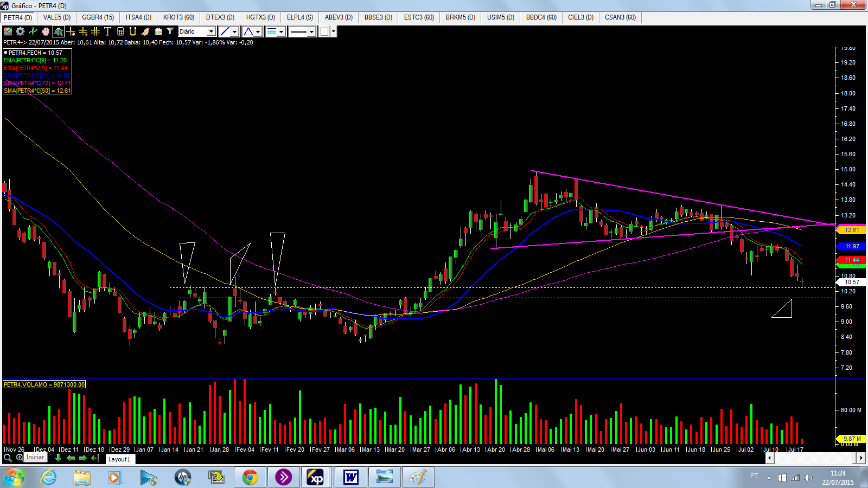The height and width of the screenshot is (488, 868).
Task: Select the HGTX3 (D) tab
Action: click(x=261, y=17)
